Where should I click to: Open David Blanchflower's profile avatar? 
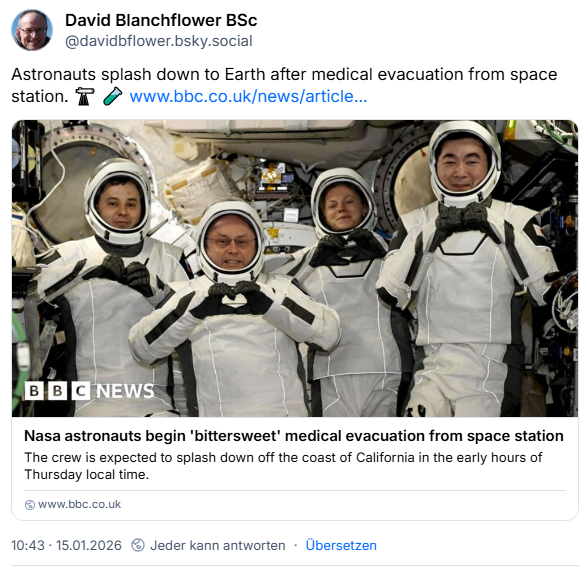pos(32,30)
